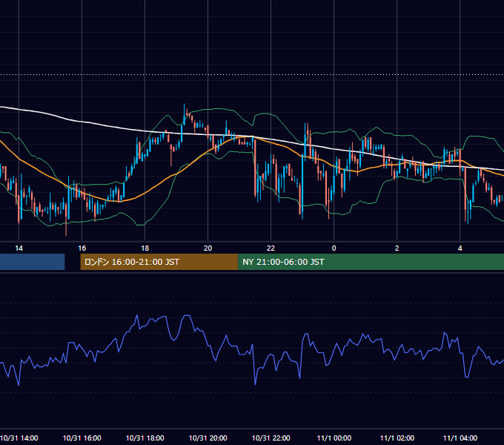This screenshot has height=445, width=504.
Task: Click the blue session bar before London
Action: pos(32,262)
